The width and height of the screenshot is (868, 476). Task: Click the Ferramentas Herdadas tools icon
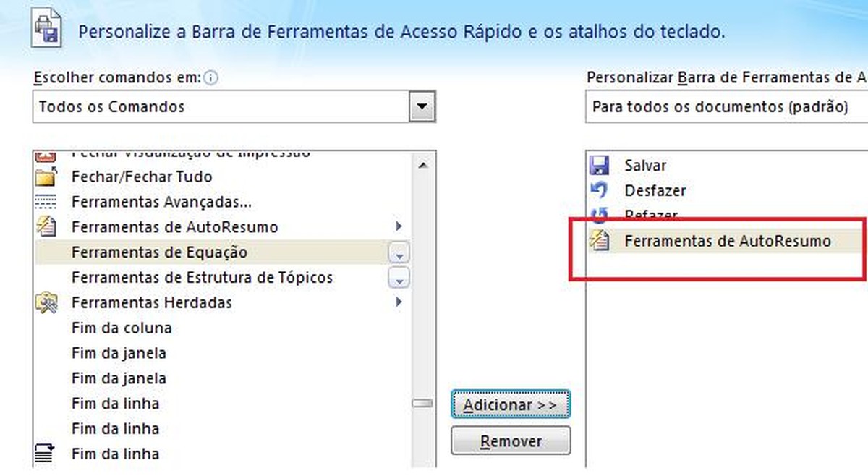pyautogui.click(x=46, y=302)
